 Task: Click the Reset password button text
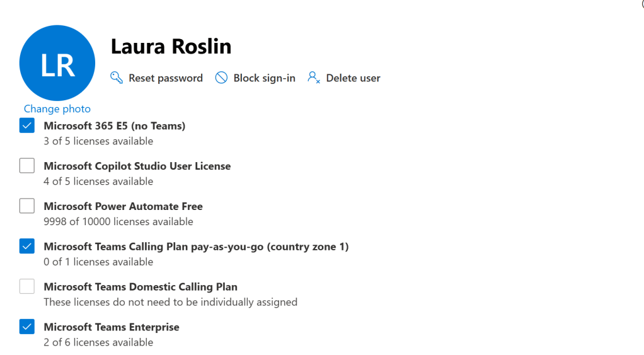tap(166, 78)
